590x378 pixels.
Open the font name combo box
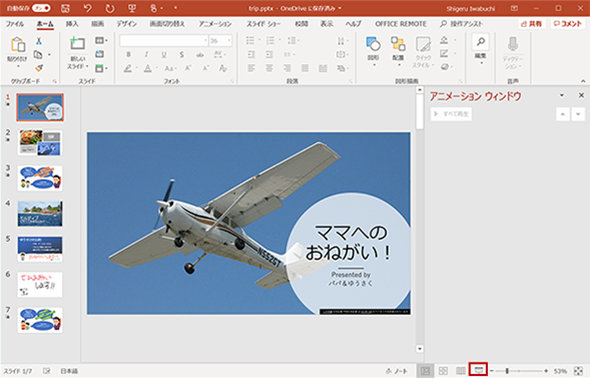point(164,41)
